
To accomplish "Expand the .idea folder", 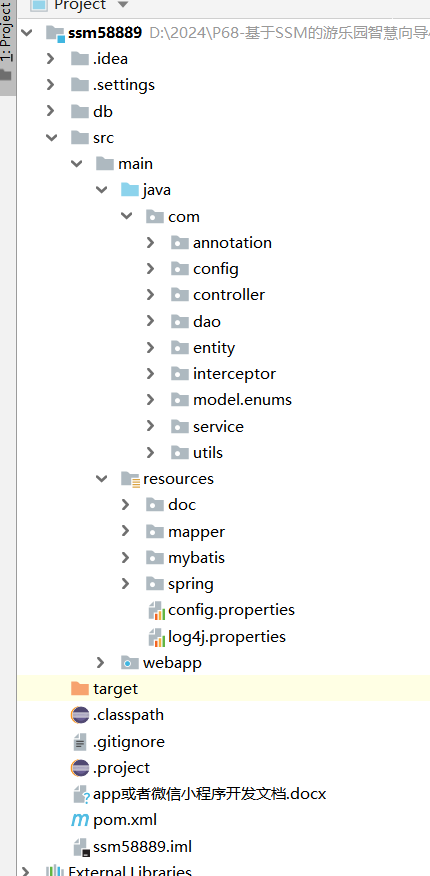I will tap(51, 58).
